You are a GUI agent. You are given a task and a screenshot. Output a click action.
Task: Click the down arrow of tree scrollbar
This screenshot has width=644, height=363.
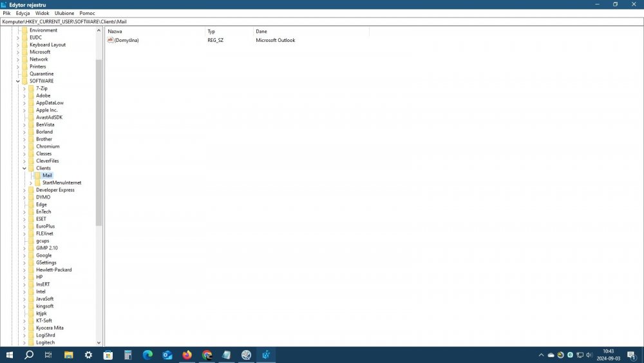point(99,343)
